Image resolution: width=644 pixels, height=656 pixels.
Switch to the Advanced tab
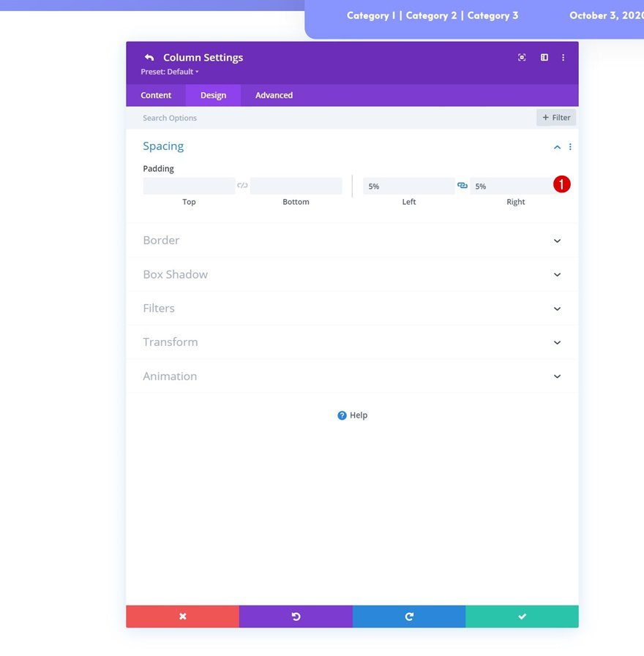click(x=273, y=95)
